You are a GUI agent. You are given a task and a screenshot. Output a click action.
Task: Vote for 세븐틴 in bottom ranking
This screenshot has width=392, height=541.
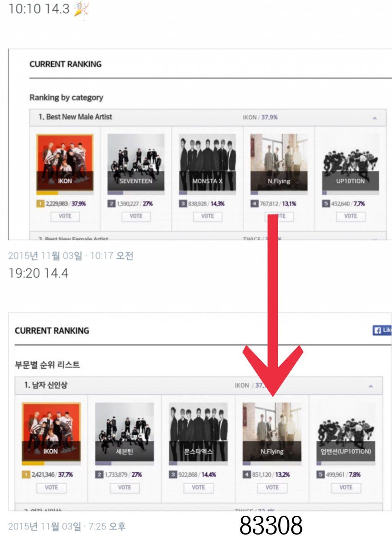tap(124, 488)
